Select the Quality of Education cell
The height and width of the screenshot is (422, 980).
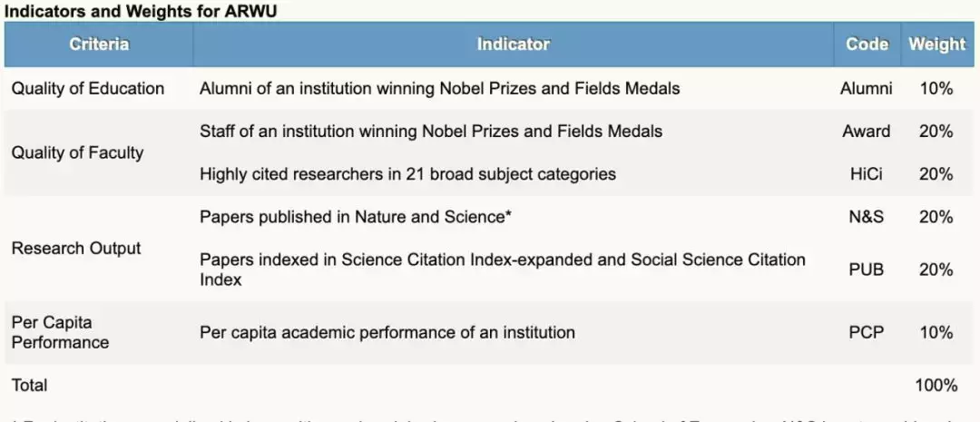88,89
